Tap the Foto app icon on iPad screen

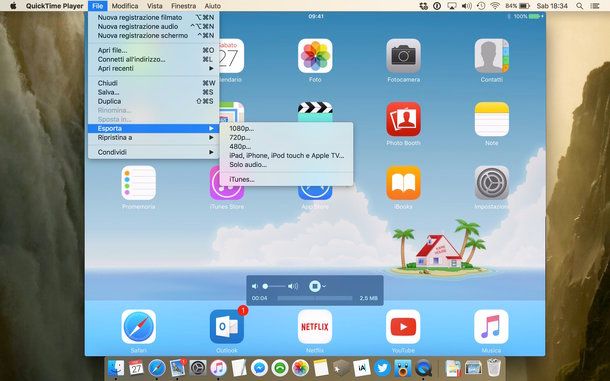tap(315, 56)
